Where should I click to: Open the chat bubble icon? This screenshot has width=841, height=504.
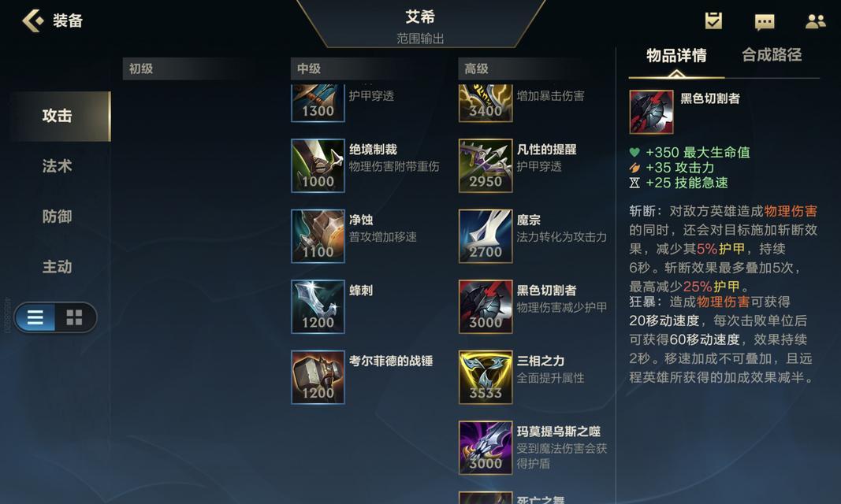coord(765,21)
